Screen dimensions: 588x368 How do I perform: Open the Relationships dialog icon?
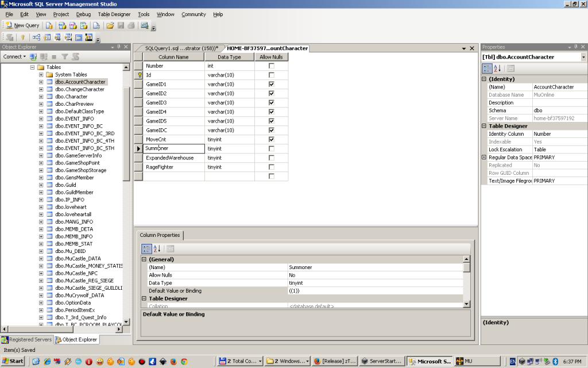(36, 37)
